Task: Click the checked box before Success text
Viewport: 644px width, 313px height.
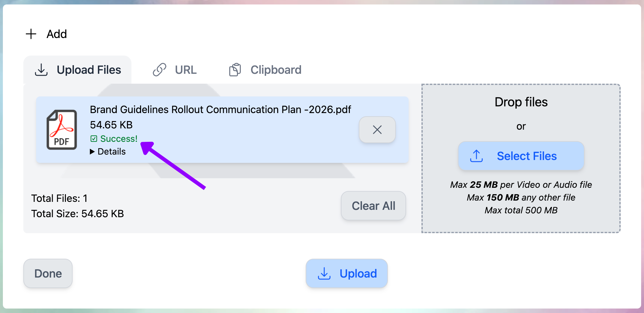Action: (x=94, y=139)
